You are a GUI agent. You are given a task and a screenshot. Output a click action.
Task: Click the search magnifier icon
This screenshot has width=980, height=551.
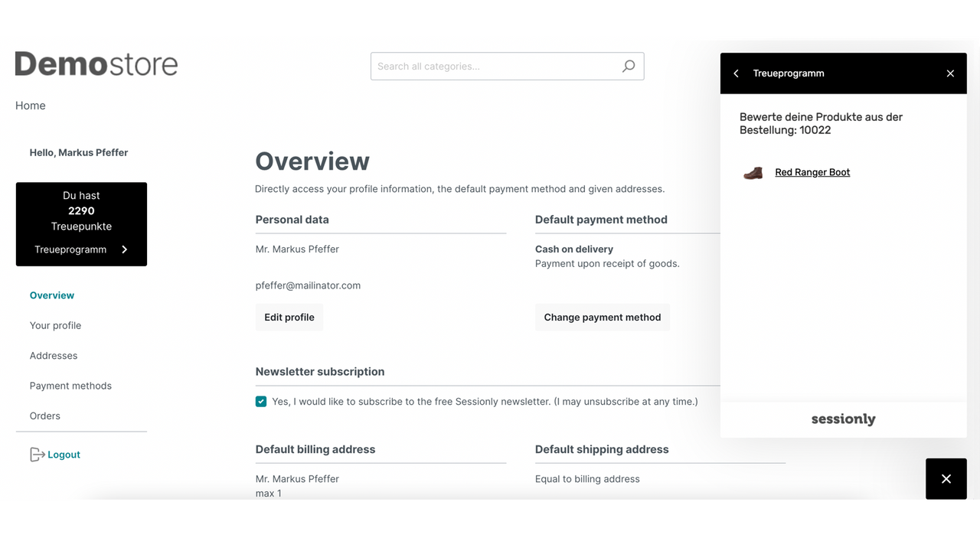coord(629,67)
